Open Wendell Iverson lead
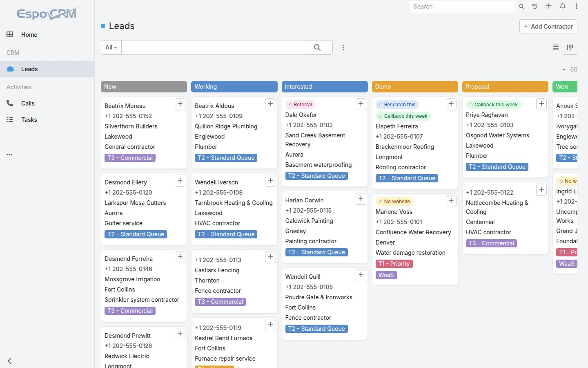The height and width of the screenshot is (368, 588). [x=216, y=182]
